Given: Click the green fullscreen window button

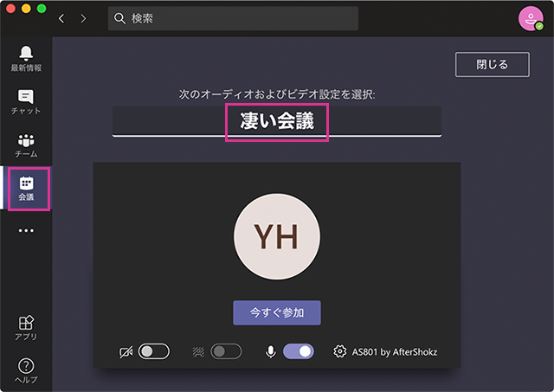Looking at the screenshot, I should tap(42, 9).
